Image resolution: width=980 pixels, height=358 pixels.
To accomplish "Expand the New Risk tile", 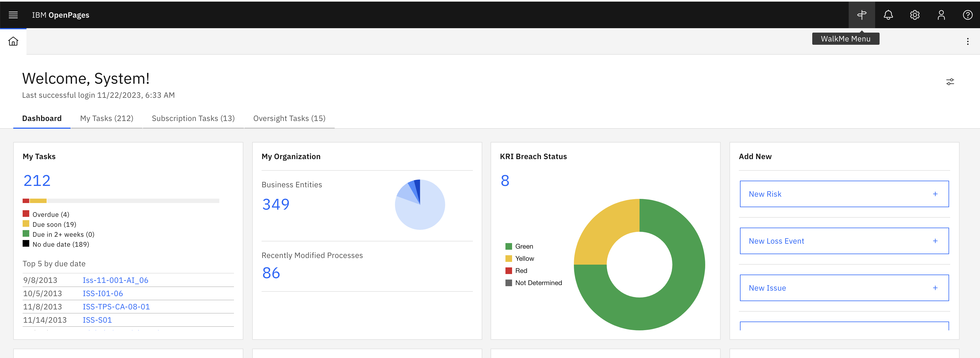I will 935,193.
